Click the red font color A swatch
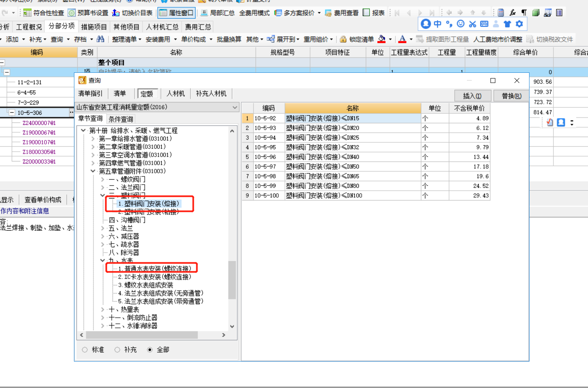The width and height of the screenshot is (588, 388). click(x=402, y=39)
